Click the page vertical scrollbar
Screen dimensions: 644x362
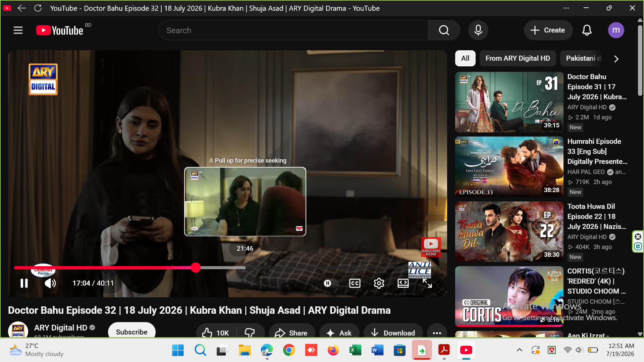(640, 60)
